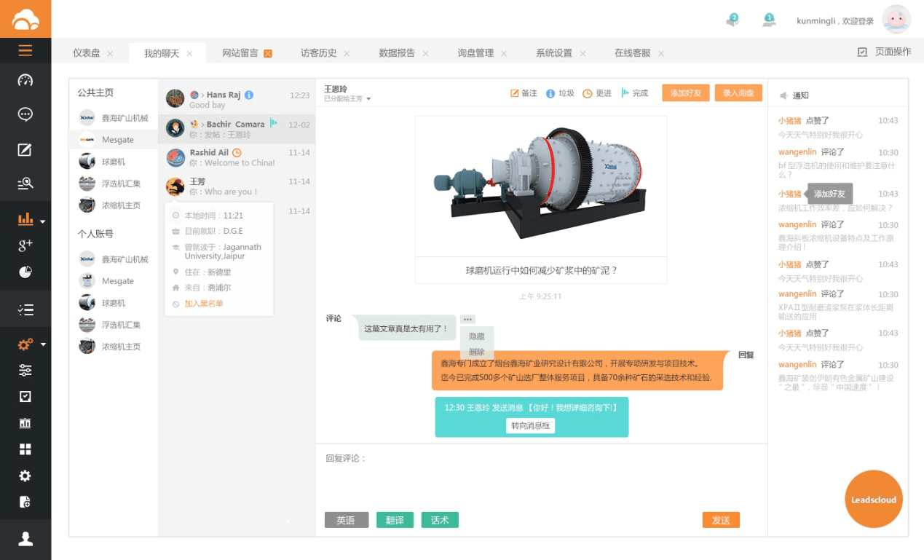Click the orange 添加好友 header button

(x=686, y=93)
